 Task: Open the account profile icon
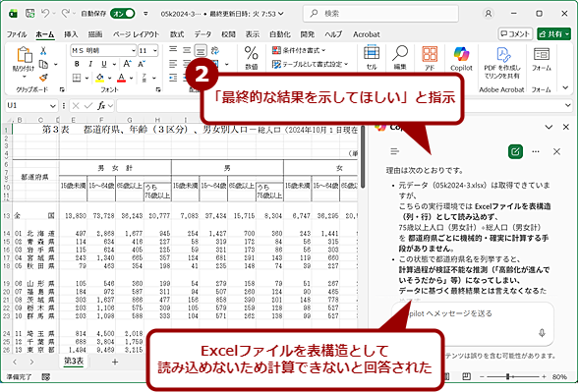(x=489, y=14)
